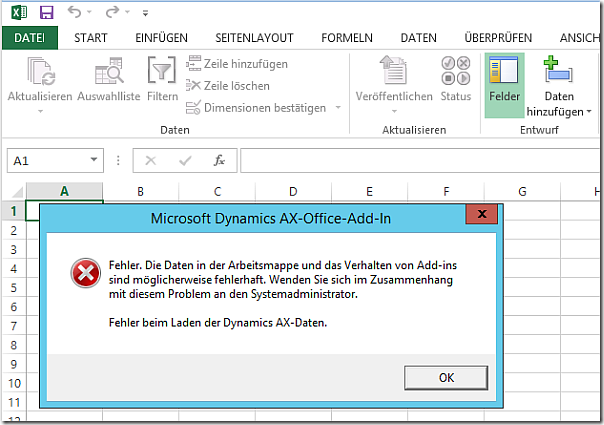
Task: Expand the Veröffentlichen dropdown arrow
Action: click(394, 112)
